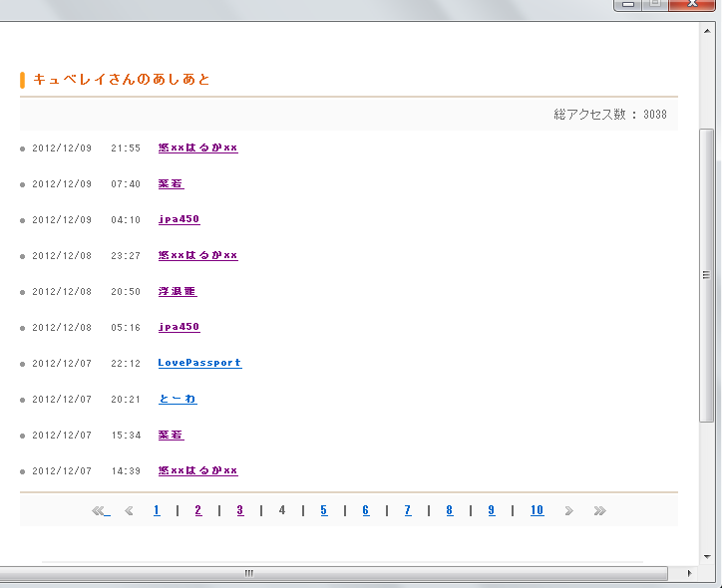This screenshot has width=722, height=588.
Task: Click the next page single-right arrow
Action: coord(568,511)
